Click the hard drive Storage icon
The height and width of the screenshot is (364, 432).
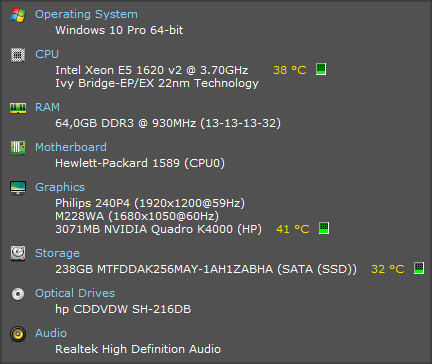(18, 253)
